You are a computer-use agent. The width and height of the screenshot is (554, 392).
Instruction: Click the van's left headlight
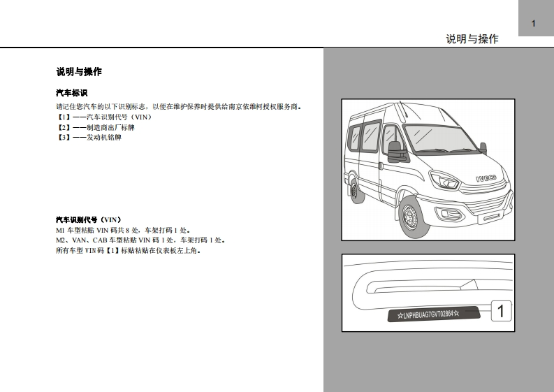(x=444, y=181)
